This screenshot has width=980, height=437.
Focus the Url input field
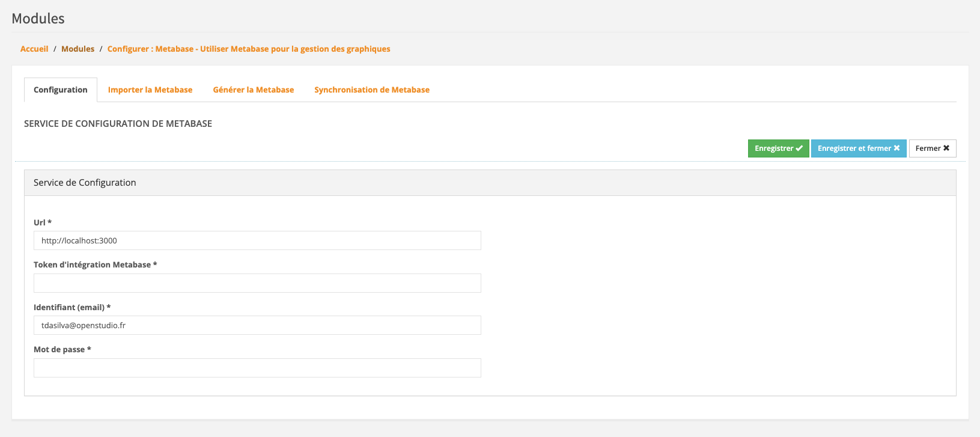tap(257, 240)
